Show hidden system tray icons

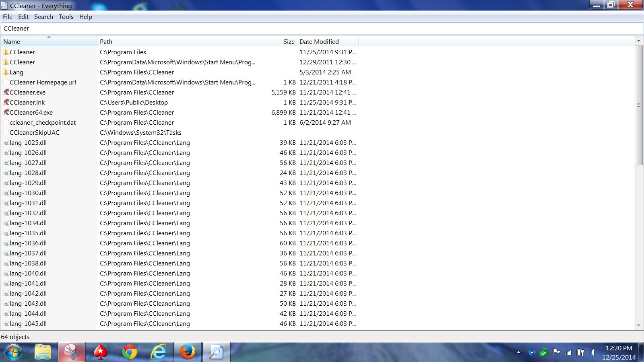518,352
